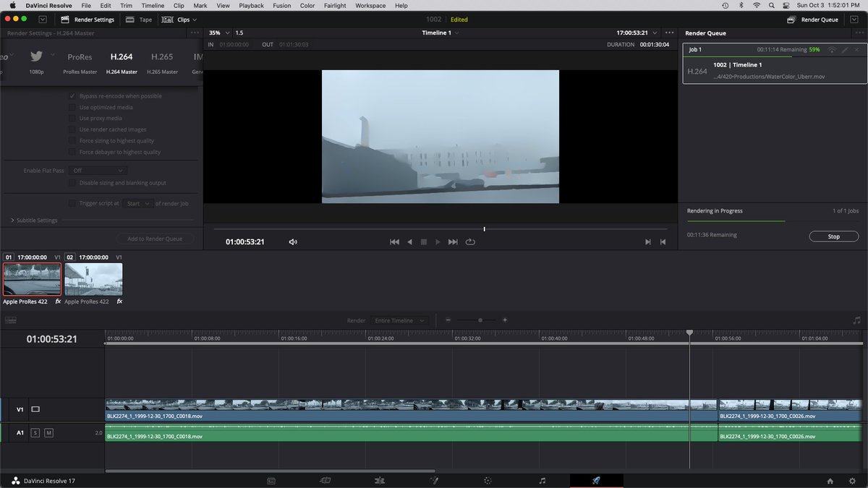Click viewer scrubber bar playhead

[x=484, y=229]
